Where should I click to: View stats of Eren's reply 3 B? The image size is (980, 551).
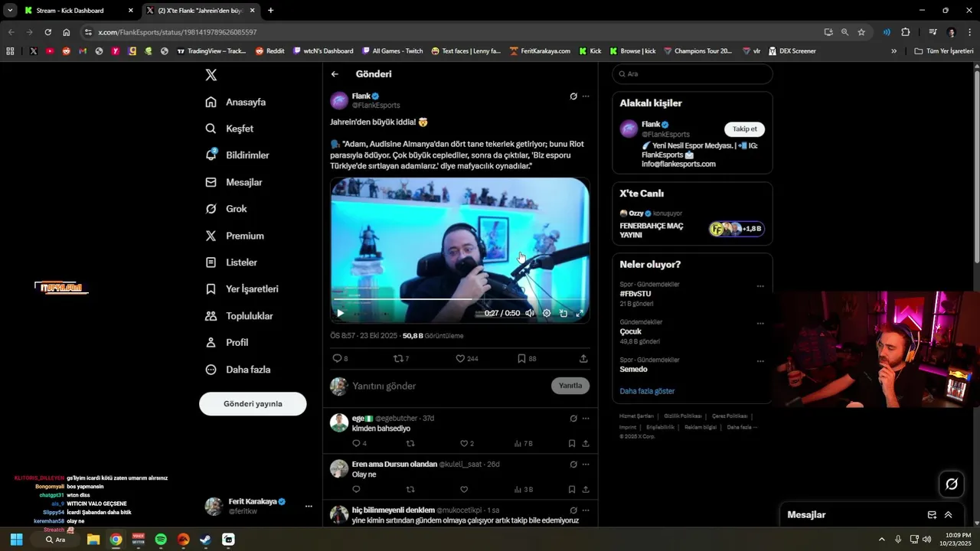click(x=524, y=489)
